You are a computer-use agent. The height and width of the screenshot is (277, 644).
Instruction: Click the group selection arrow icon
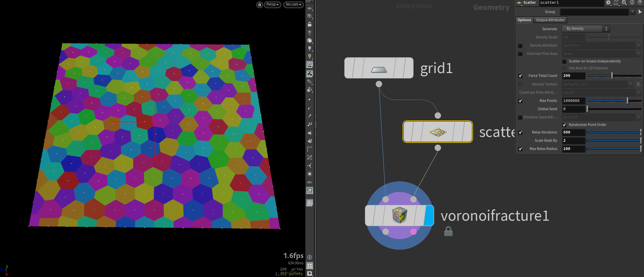tap(640, 12)
